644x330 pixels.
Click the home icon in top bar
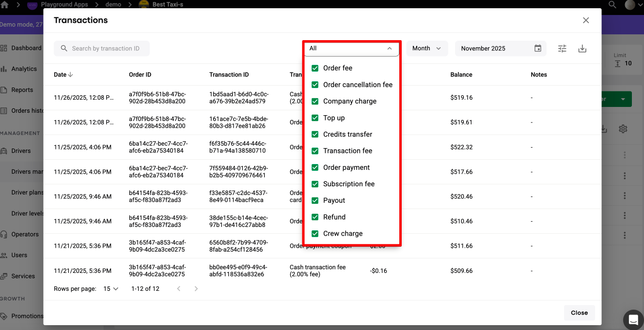point(4,4)
